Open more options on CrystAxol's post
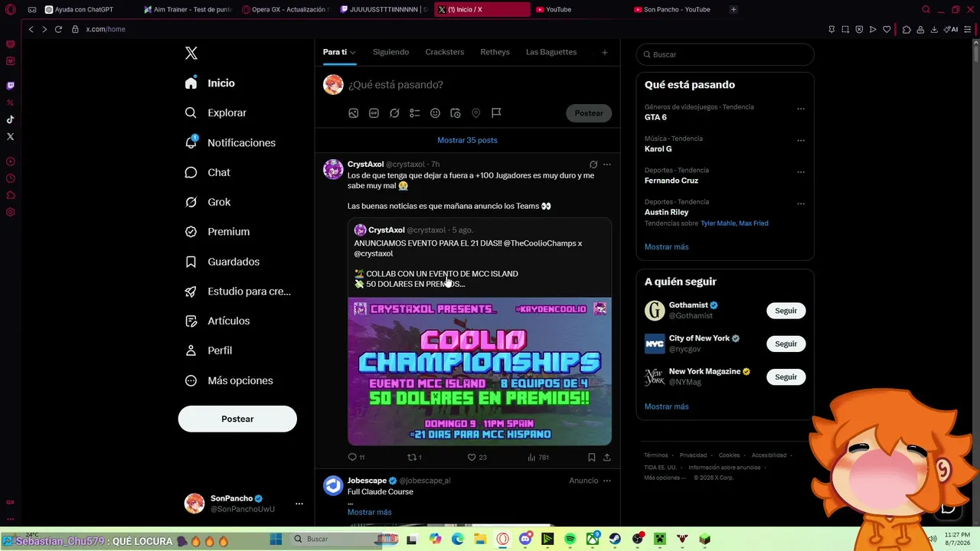The image size is (980, 551). tap(607, 165)
